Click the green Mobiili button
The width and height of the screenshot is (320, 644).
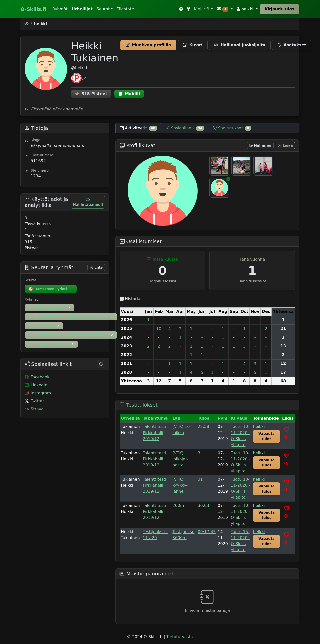[x=129, y=94]
